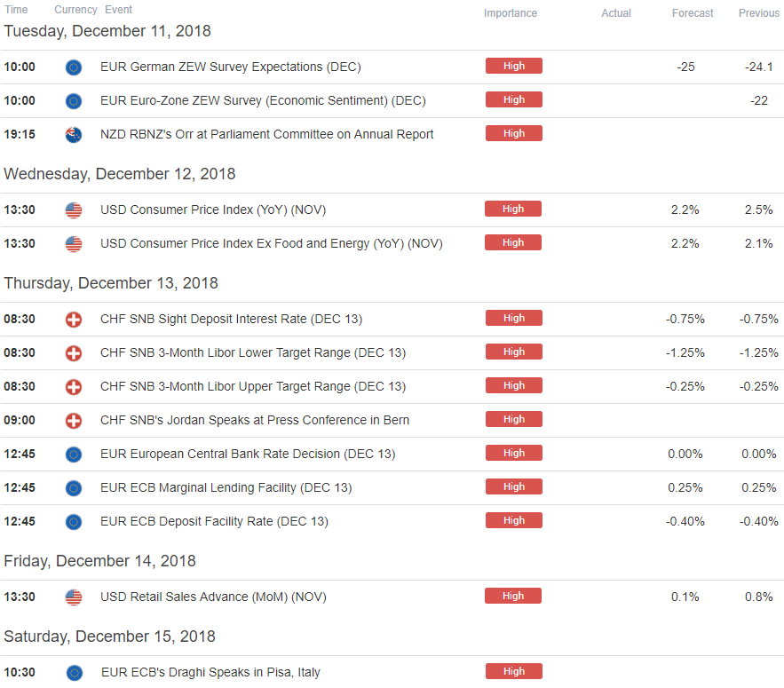Click the Swiss flag for Jordan's Press Conference

click(74, 421)
